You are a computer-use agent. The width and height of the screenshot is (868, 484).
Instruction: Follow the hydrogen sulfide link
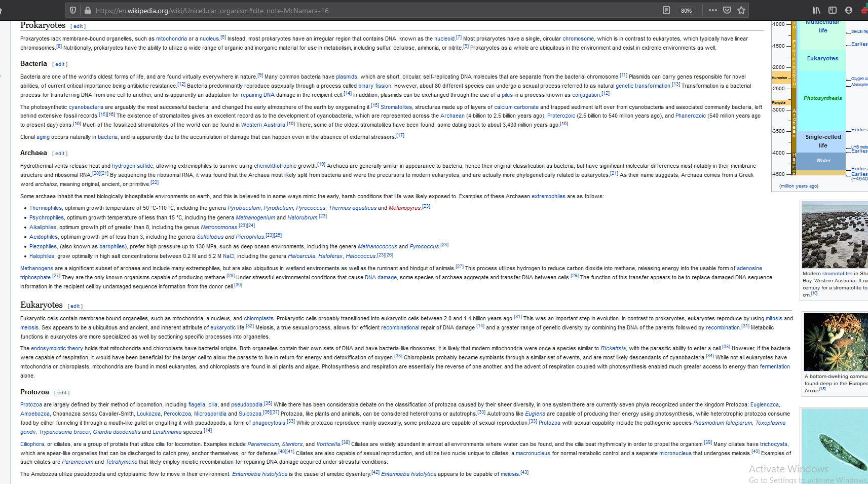coord(132,166)
